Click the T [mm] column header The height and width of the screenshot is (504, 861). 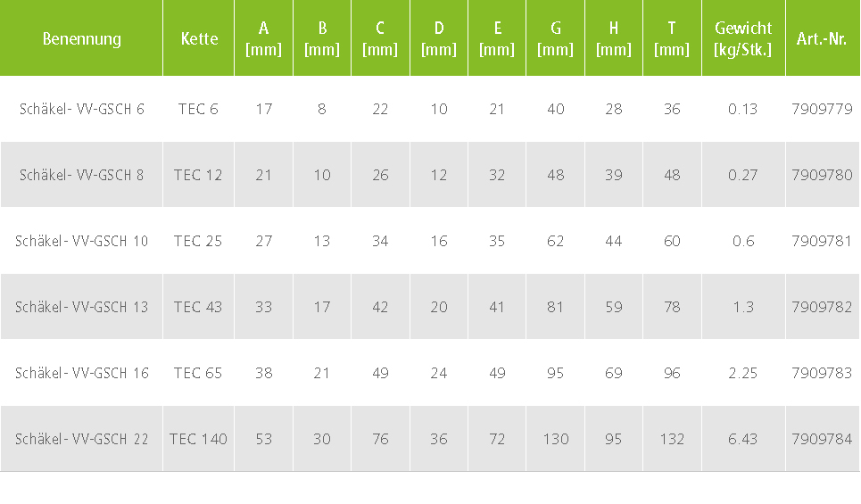click(672, 38)
